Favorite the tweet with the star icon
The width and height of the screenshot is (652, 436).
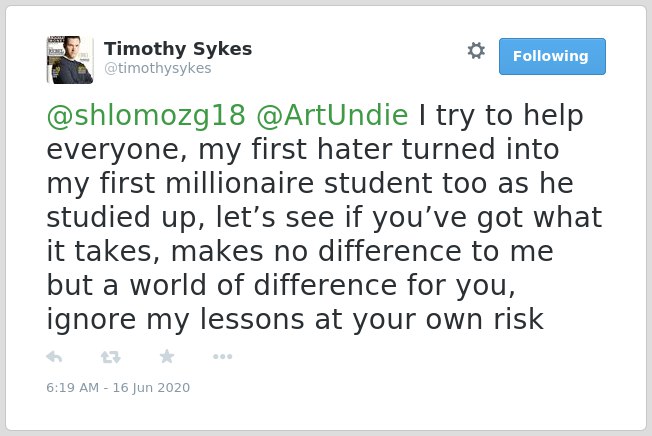tap(167, 356)
